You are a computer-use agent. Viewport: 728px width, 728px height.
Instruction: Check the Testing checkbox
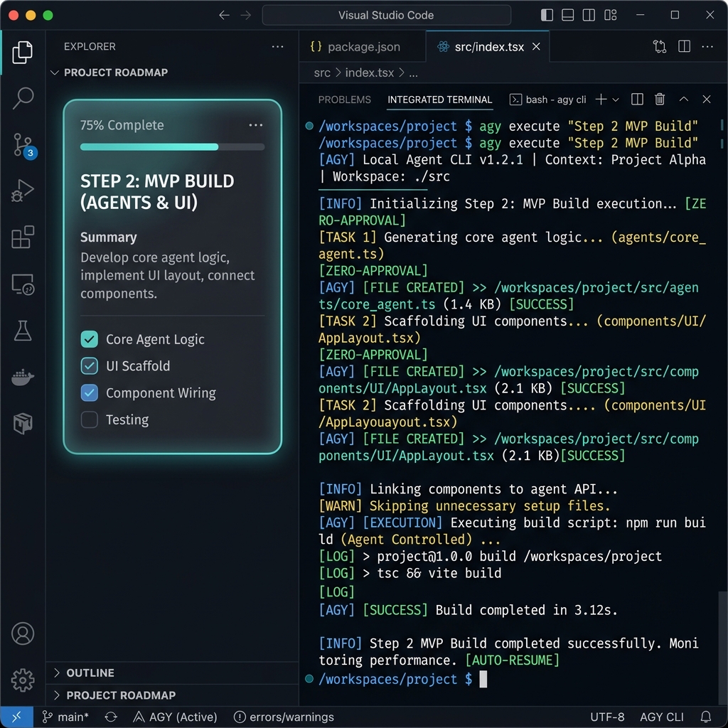coord(89,419)
